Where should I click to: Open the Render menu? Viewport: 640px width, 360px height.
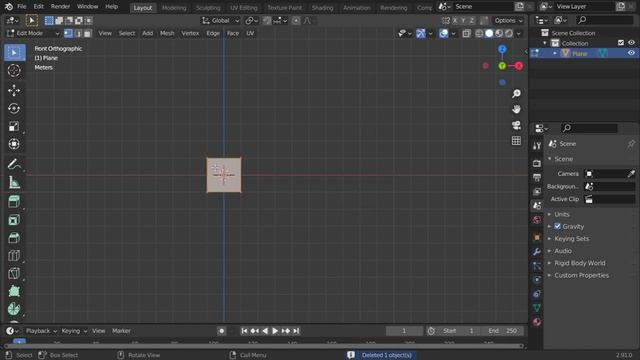(x=60, y=7)
